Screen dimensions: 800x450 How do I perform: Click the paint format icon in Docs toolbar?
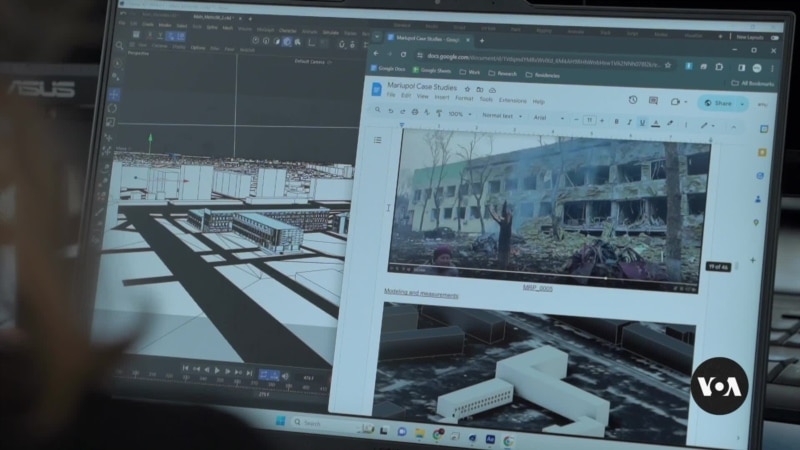point(439,113)
